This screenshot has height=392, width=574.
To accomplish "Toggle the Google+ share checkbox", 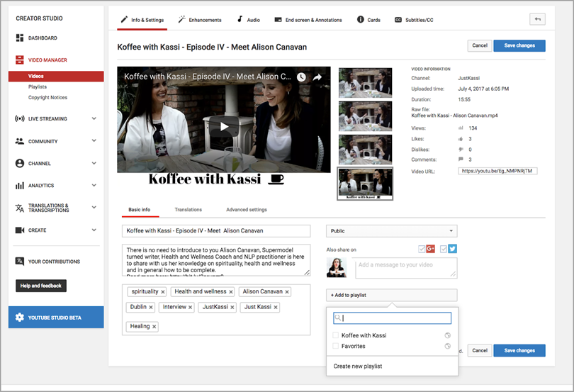I will (x=422, y=249).
